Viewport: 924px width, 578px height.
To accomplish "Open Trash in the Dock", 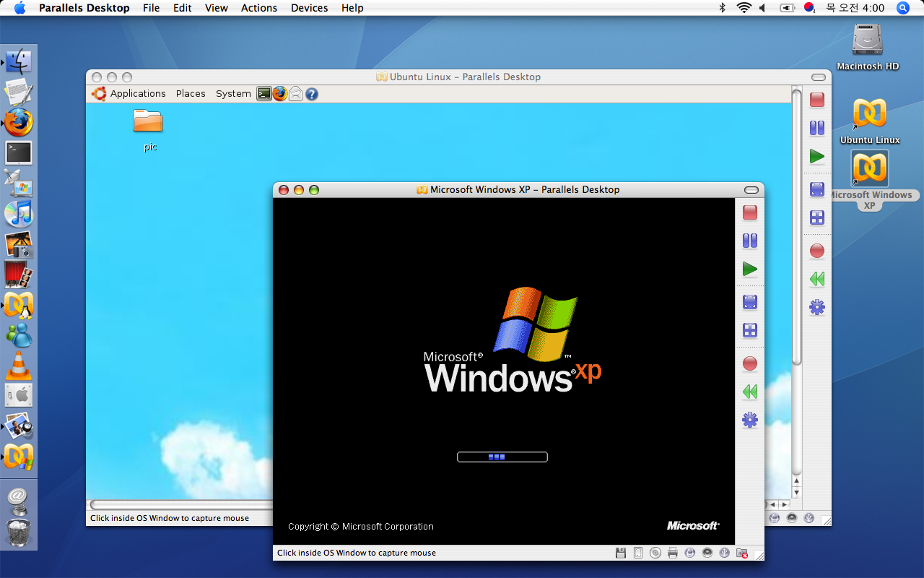I will click(18, 533).
